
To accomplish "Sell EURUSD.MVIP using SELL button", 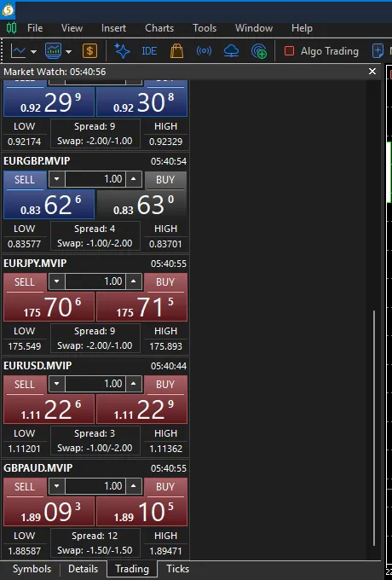I will (x=25, y=385).
